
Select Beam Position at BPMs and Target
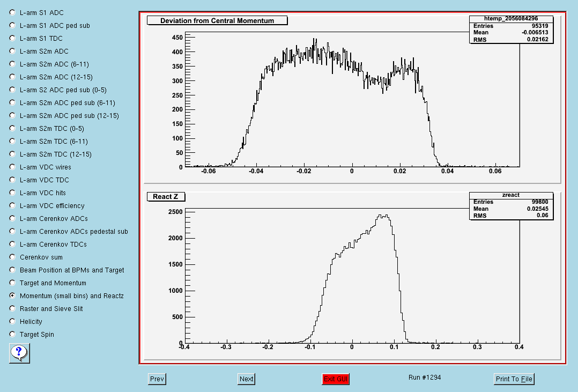click(12, 270)
